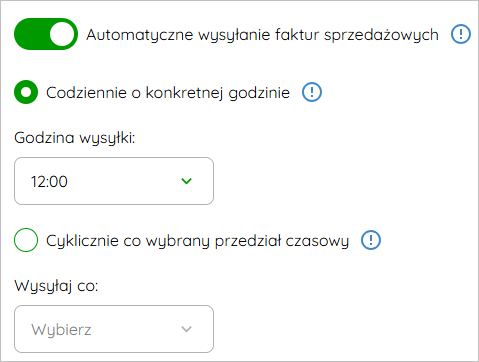The width and height of the screenshot is (479, 362).
Task: Click the white knob of the green switch
Action: (62, 34)
